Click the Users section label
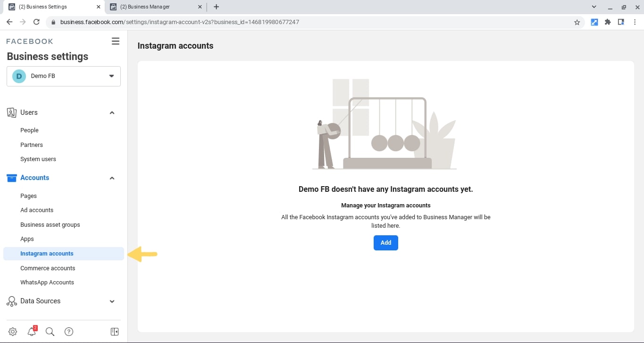The width and height of the screenshot is (644, 343). point(29,112)
